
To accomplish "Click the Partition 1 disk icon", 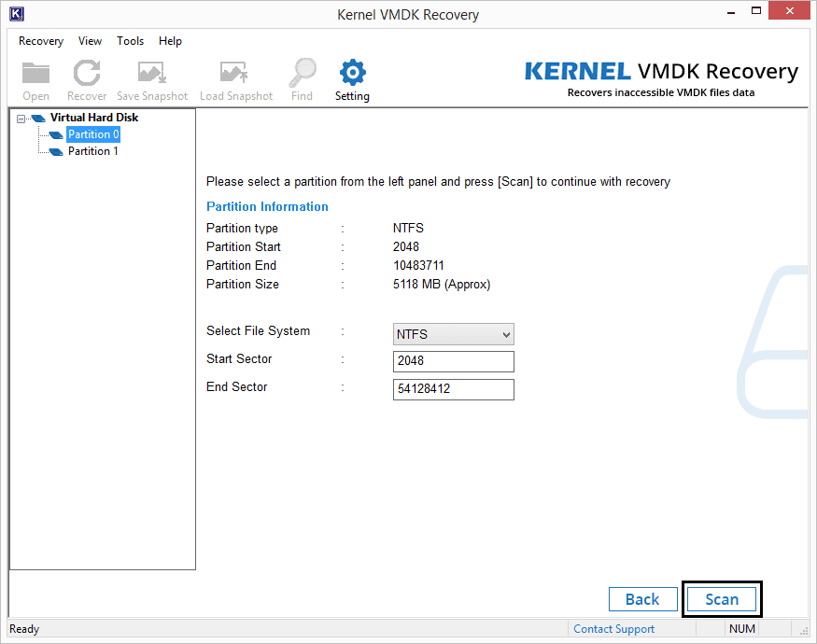I will (56, 151).
